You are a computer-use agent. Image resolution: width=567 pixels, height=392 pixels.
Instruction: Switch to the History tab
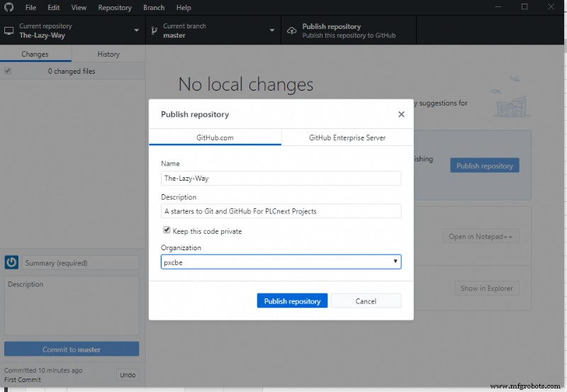point(108,54)
